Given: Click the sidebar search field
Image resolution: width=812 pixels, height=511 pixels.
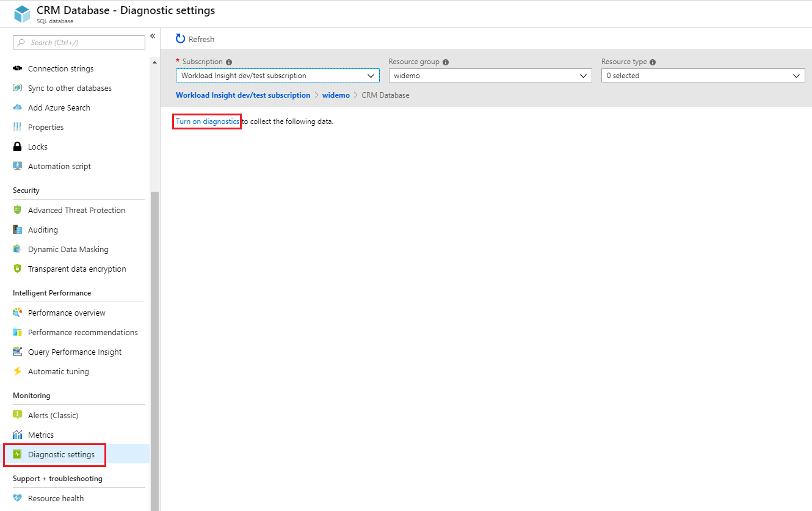Looking at the screenshot, I should [78, 42].
